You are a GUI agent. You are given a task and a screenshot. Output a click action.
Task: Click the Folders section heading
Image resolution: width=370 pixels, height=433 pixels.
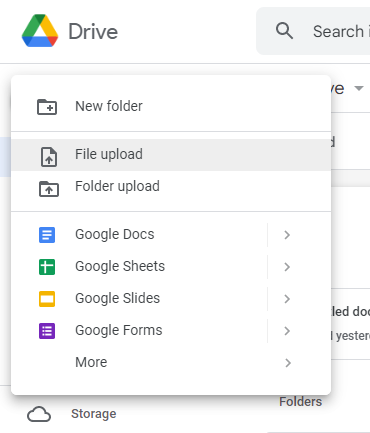[x=300, y=402]
